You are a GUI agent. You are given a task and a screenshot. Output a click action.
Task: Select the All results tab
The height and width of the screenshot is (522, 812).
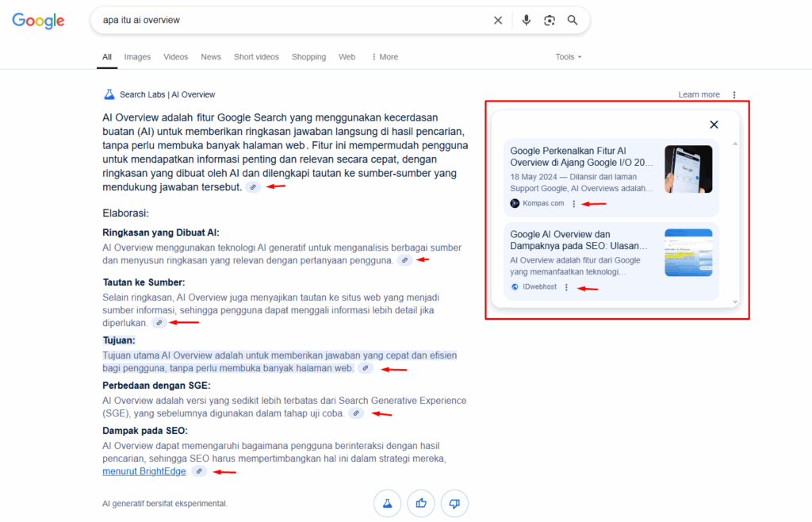107,57
